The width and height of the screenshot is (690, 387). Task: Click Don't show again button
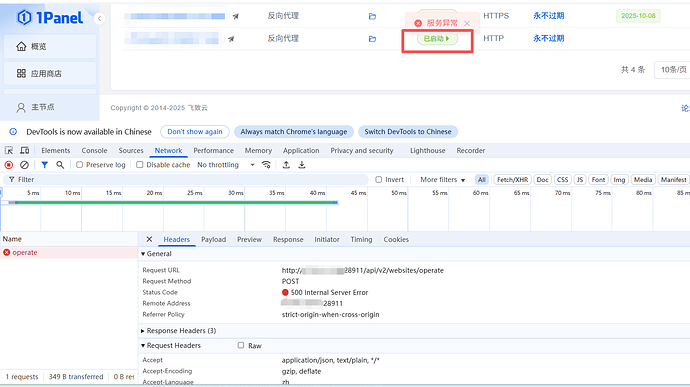[x=195, y=132]
